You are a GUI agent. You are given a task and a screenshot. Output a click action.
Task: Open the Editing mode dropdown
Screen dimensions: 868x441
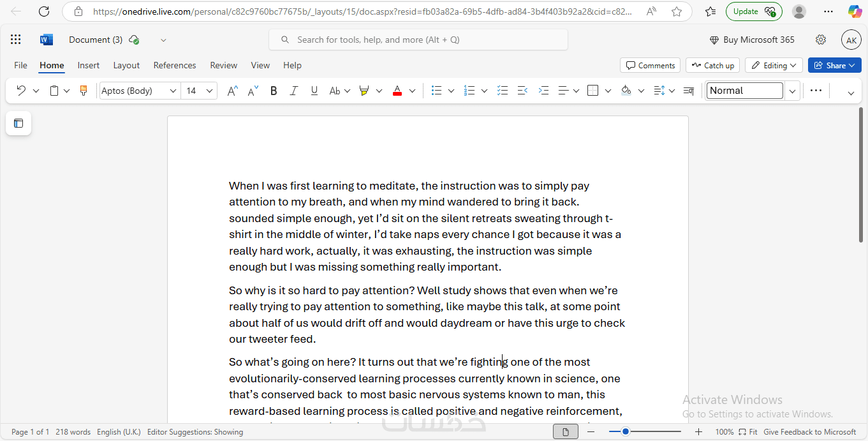[774, 65]
